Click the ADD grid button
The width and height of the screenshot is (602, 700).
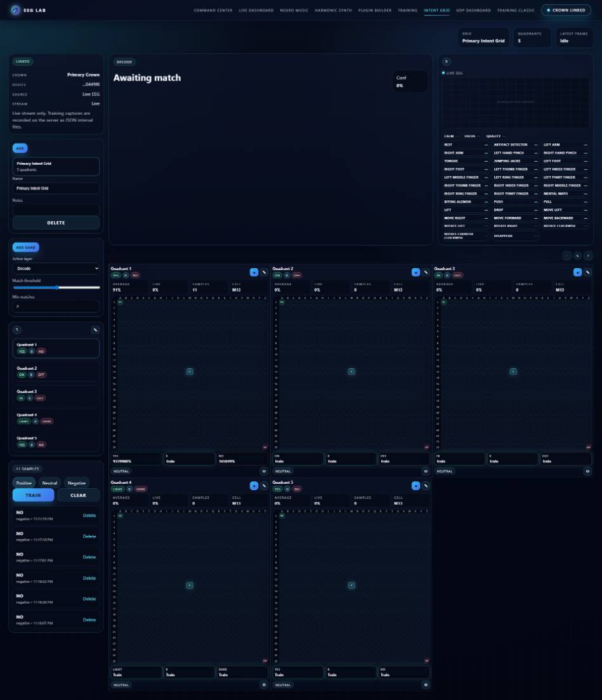20,148
